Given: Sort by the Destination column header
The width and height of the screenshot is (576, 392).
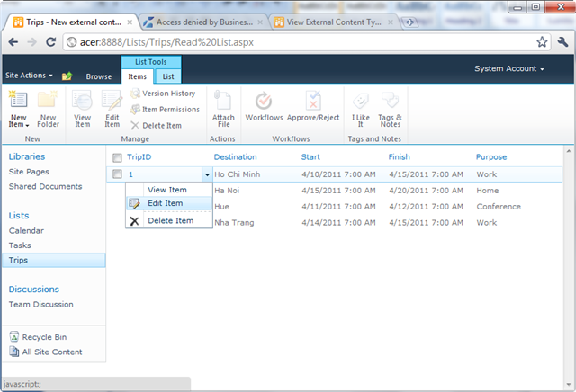Looking at the screenshot, I should (x=236, y=157).
